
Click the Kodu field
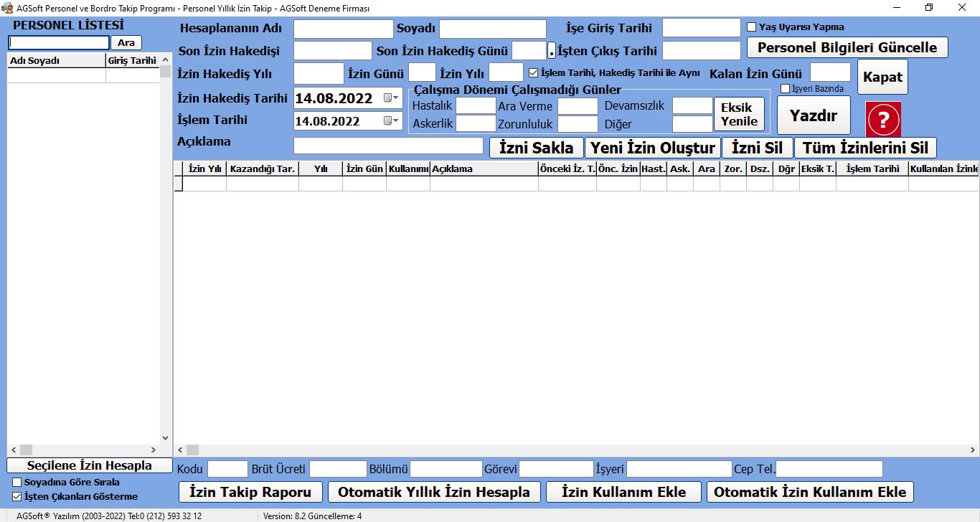pyautogui.click(x=227, y=469)
